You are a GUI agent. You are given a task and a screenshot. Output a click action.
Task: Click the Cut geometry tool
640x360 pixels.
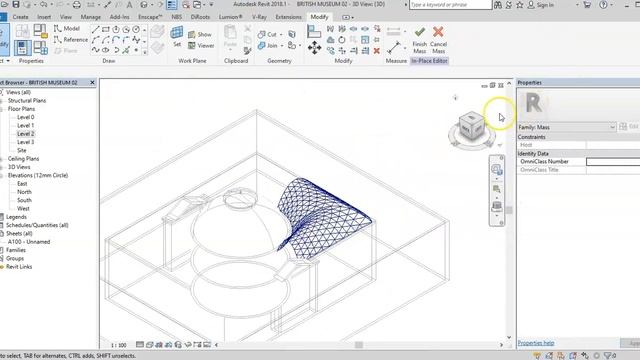tap(267, 35)
